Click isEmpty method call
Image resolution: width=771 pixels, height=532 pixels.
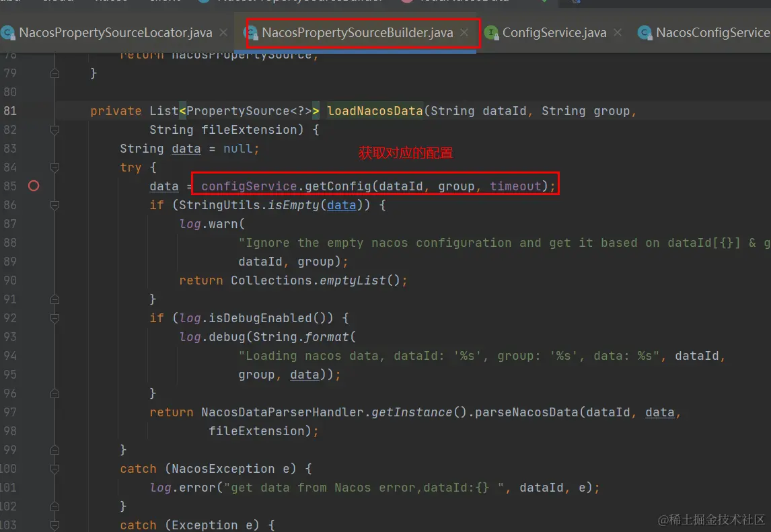tap(293, 205)
